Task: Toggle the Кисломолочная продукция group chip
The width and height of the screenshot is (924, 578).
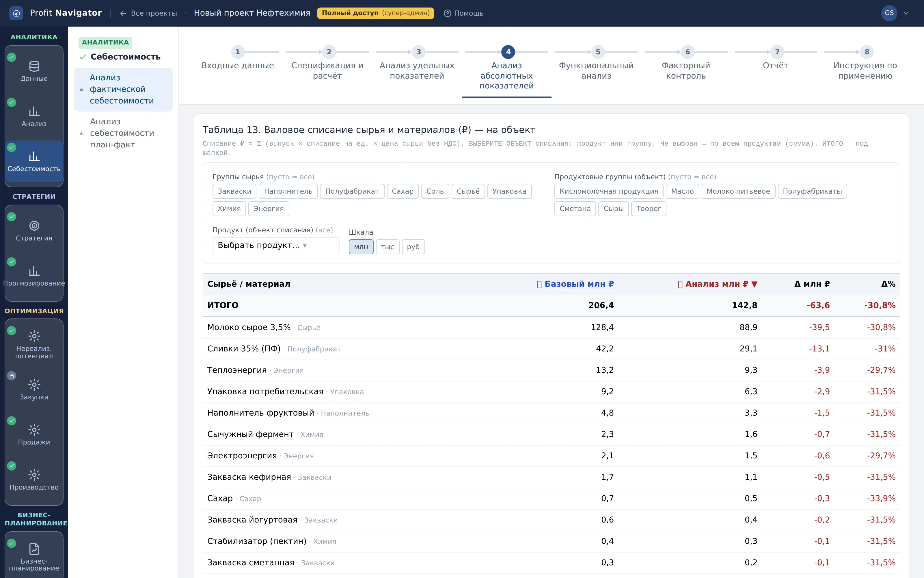Action: [x=609, y=191]
